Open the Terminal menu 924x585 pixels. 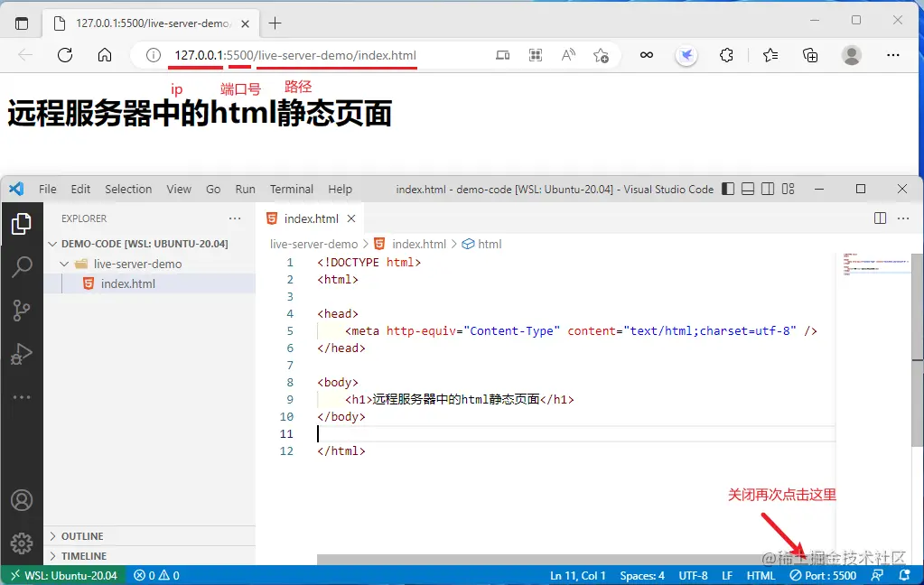pyautogui.click(x=292, y=189)
